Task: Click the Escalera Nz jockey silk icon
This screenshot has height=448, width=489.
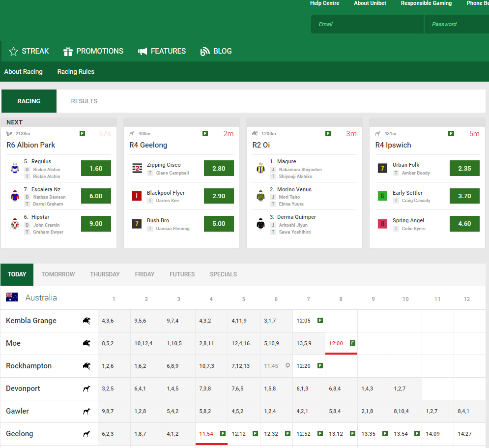Action: tap(15, 196)
